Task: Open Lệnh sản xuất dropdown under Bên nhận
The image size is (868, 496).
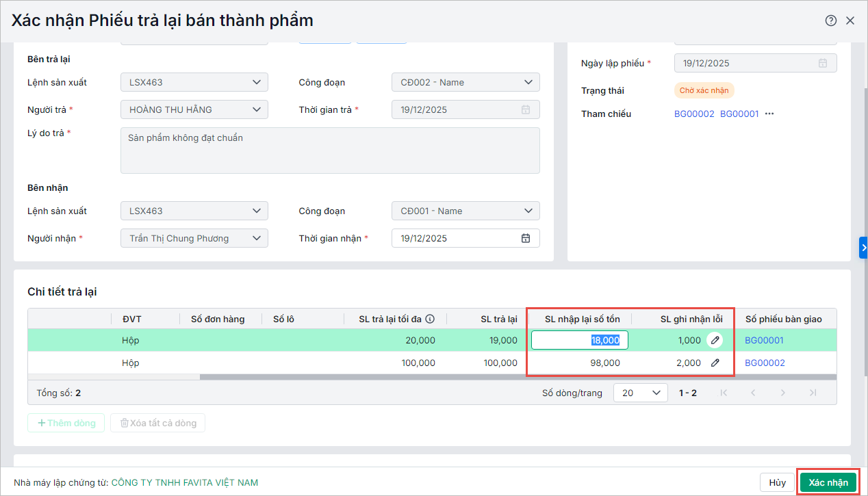Action: point(194,211)
